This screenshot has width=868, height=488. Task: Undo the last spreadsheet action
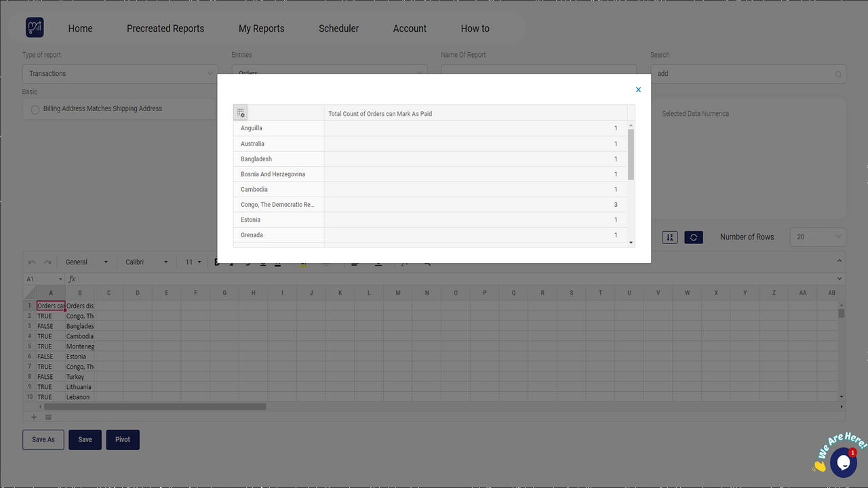pos(32,262)
